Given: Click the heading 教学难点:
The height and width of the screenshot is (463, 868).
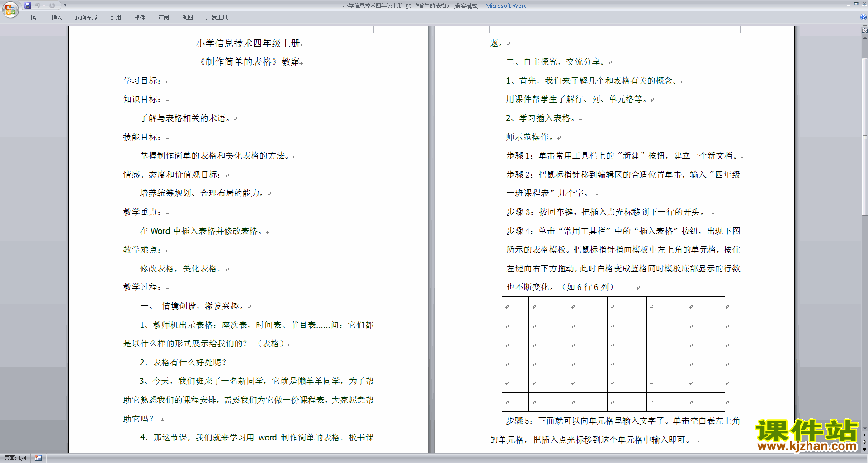Looking at the screenshot, I should tap(142, 250).
